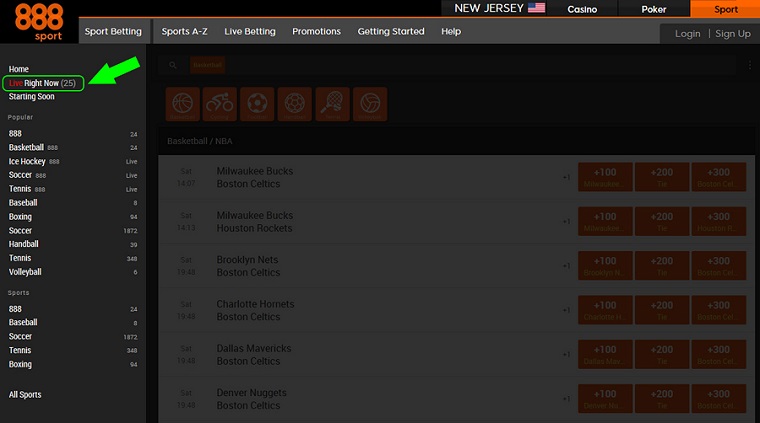Switch to the Casino tab
This screenshot has width=760, height=423.
pos(583,9)
